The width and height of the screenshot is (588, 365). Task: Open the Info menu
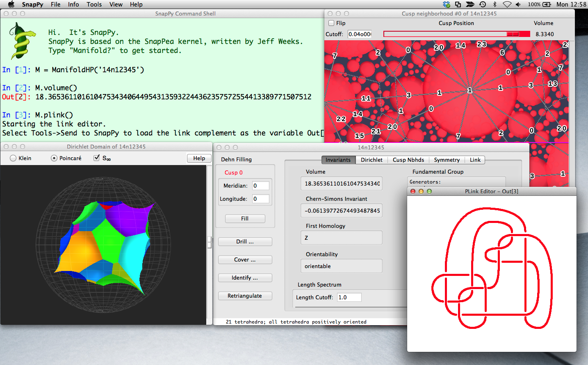pyautogui.click(x=73, y=4)
